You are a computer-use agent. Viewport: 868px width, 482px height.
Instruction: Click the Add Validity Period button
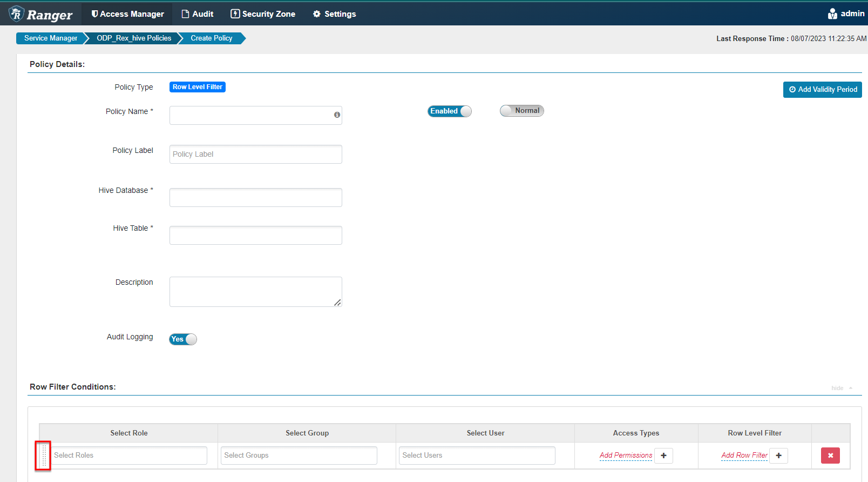click(x=823, y=90)
